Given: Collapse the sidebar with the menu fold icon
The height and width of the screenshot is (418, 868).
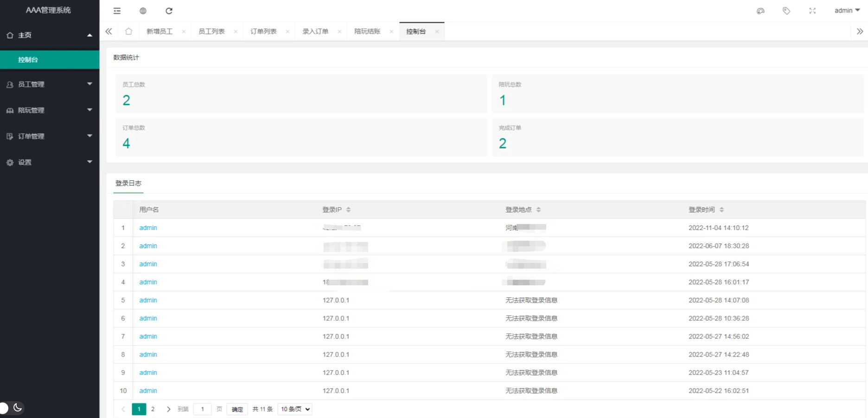Looking at the screenshot, I should tap(117, 11).
